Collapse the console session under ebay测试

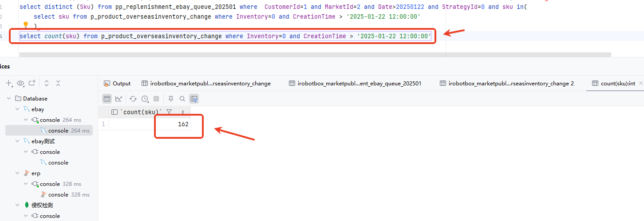tap(26, 152)
